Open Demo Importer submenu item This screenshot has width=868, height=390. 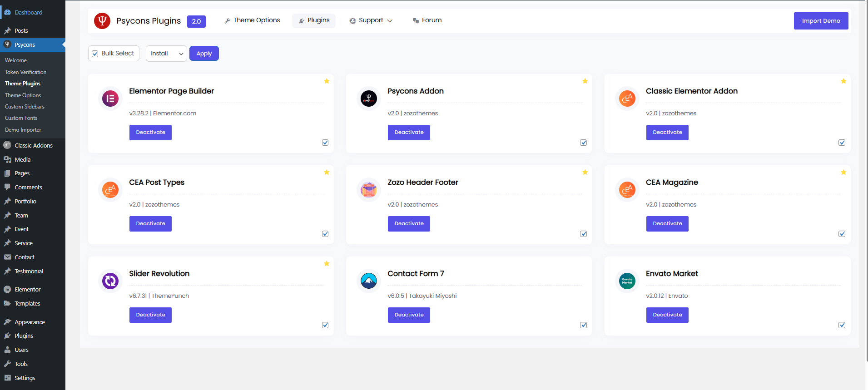23,130
